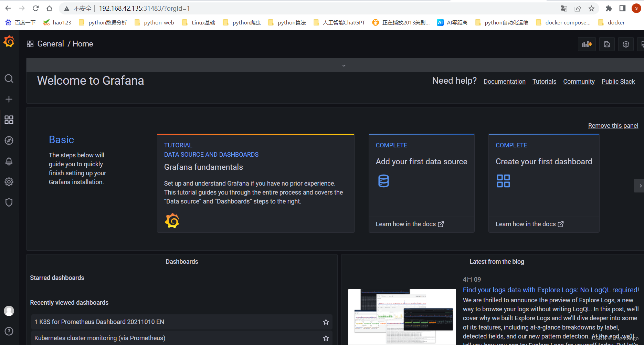Open the browser extensions puzzle icon
The width and height of the screenshot is (644, 345).
[609, 9]
